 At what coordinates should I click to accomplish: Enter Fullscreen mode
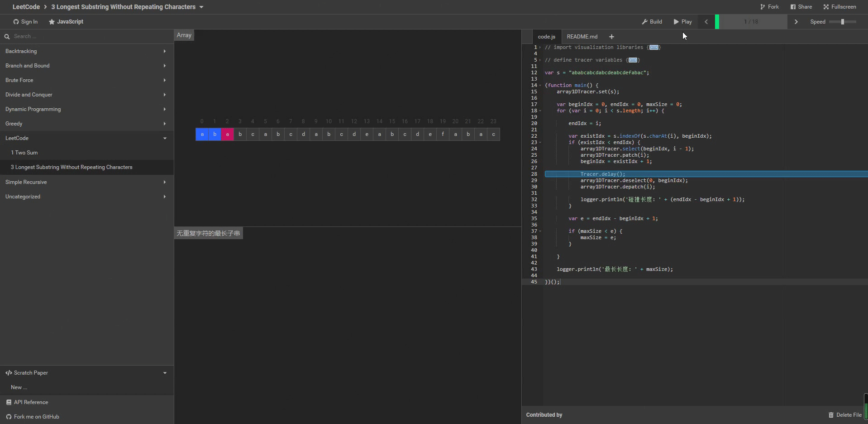click(839, 7)
